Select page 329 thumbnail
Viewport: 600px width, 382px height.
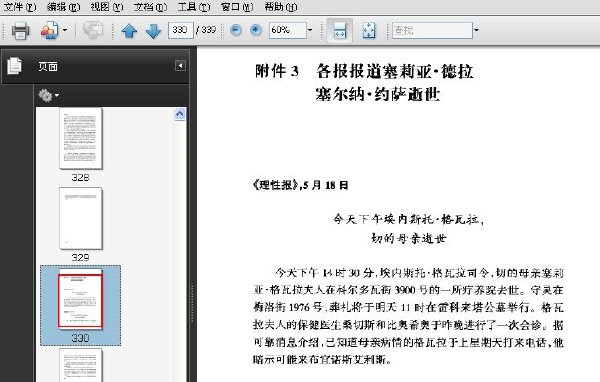click(x=80, y=218)
